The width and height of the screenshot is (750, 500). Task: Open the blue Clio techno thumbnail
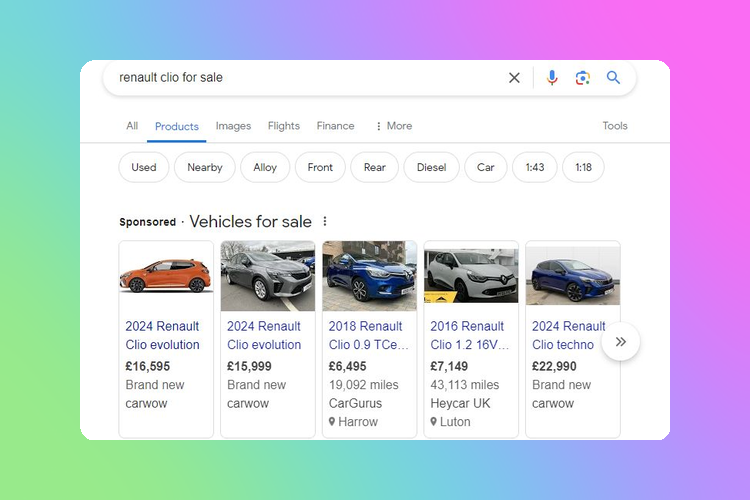coord(573,276)
